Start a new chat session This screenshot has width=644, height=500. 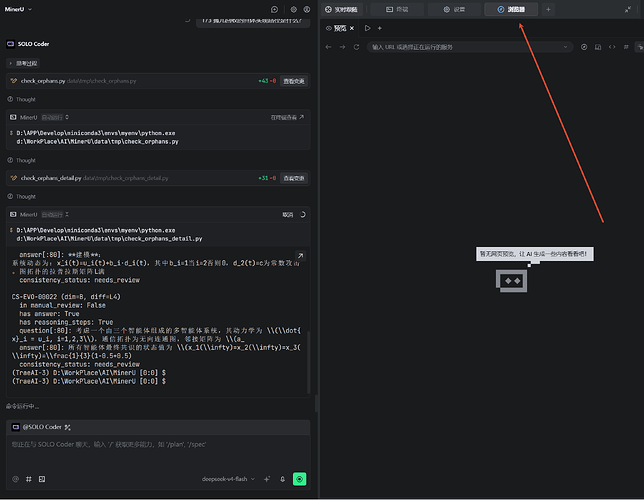[x=274, y=9]
